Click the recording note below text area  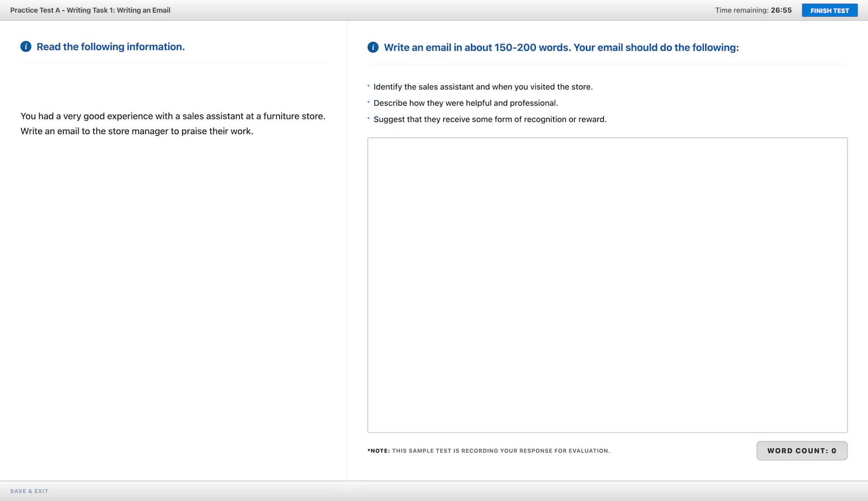click(489, 451)
